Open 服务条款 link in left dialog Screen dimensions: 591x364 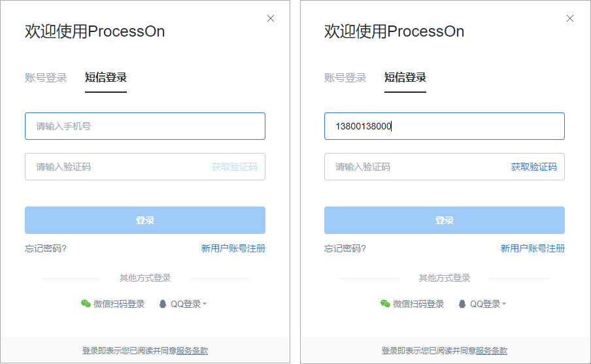[x=192, y=351]
